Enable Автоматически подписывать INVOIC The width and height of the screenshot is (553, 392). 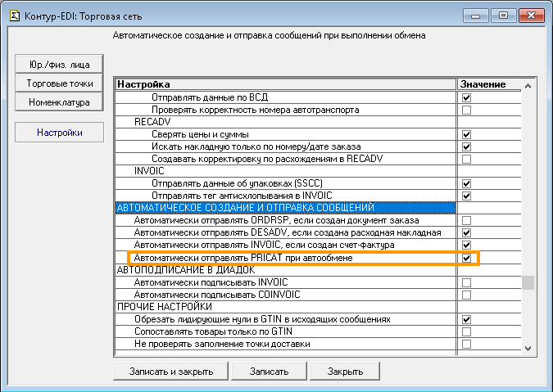[x=466, y=282]
